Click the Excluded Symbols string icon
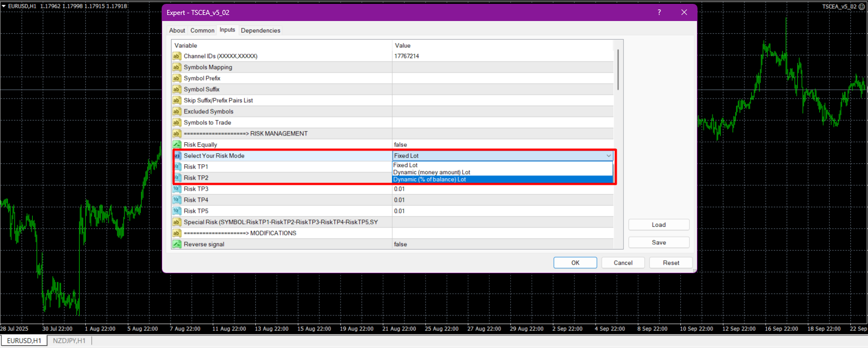 coord(177,112)
